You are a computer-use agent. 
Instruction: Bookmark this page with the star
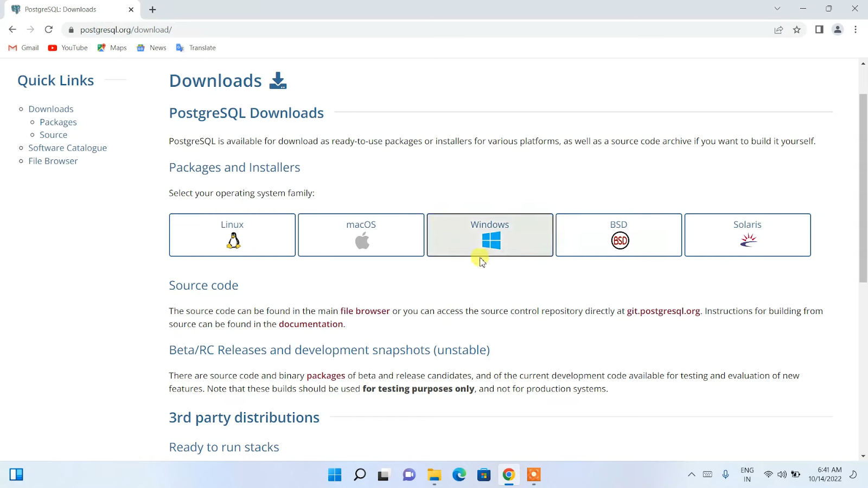[797, 30]
